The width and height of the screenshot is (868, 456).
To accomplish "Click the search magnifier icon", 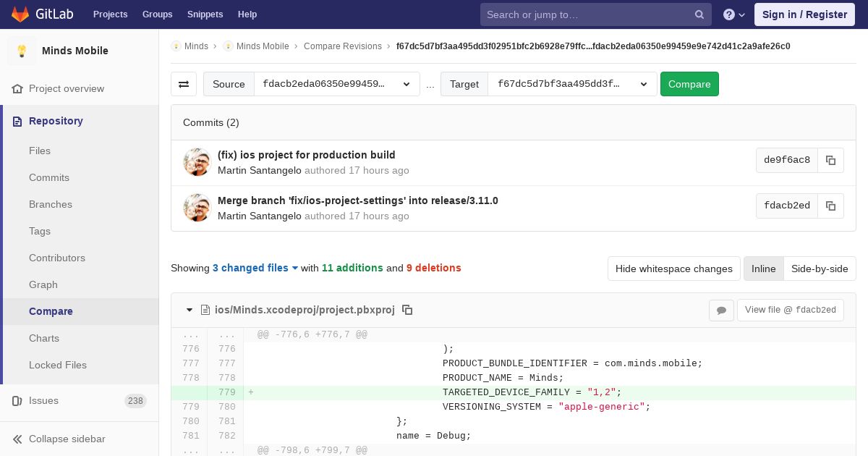I will tap(699, 14).
